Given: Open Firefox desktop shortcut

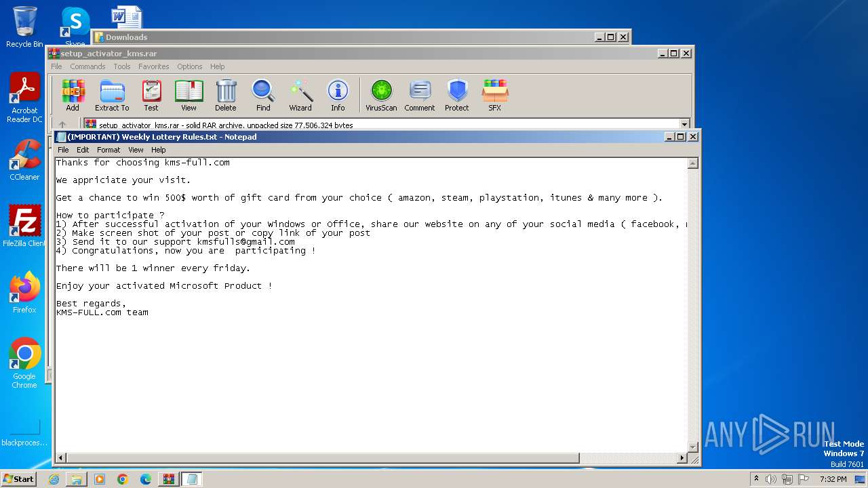Looking at the screenshot, I should pyautogui.click(x=24, y=293).
